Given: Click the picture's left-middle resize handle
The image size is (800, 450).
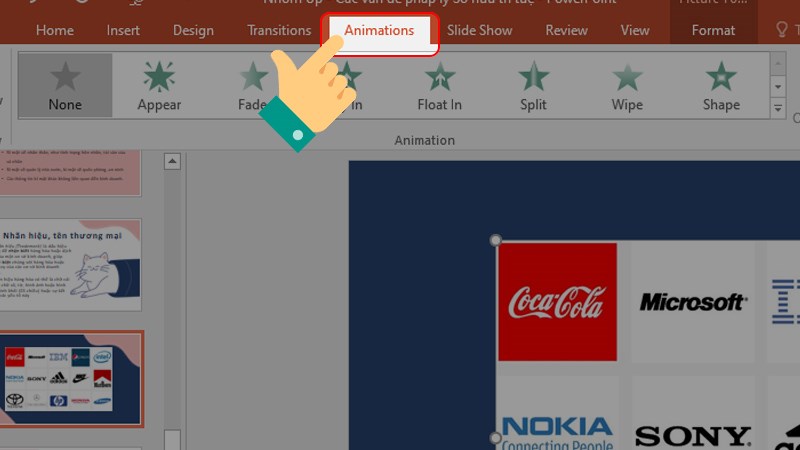Looking at the screenshot, I should click(495, 438).
